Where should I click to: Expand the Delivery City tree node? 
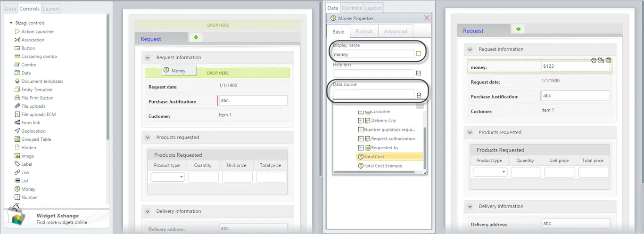(x=361, y=121)
